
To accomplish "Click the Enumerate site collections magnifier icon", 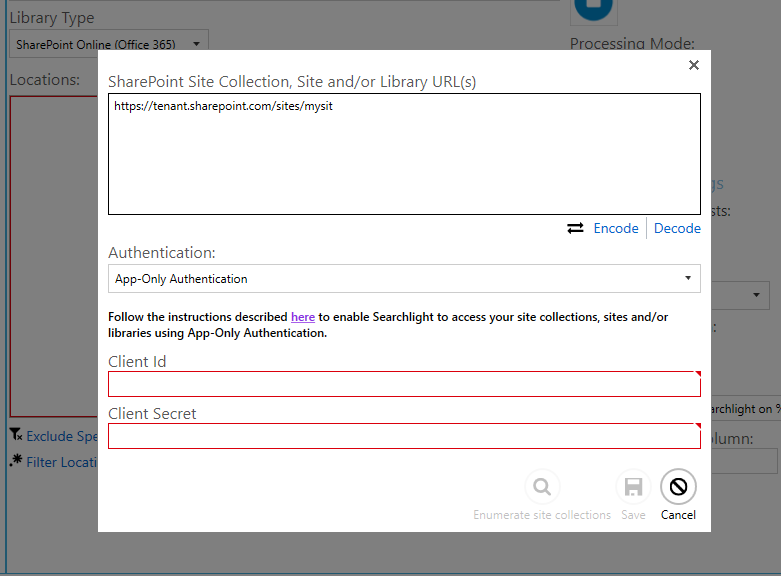I will pyautogui.click(x=542, y=487).
